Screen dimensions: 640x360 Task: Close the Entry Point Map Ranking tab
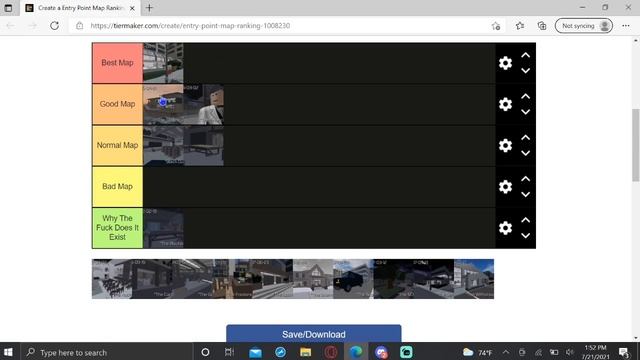tap(132, 8)
